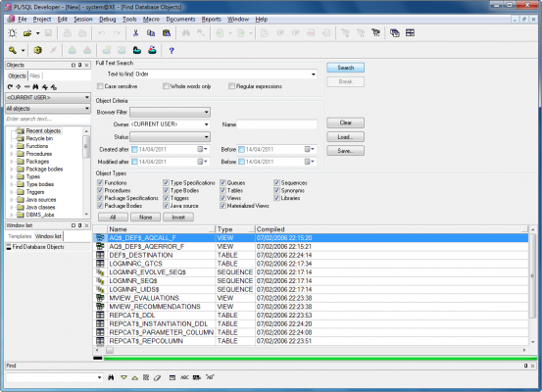Click the blue question mark help icon
The image size is (542, 392).
click(172, 51)
